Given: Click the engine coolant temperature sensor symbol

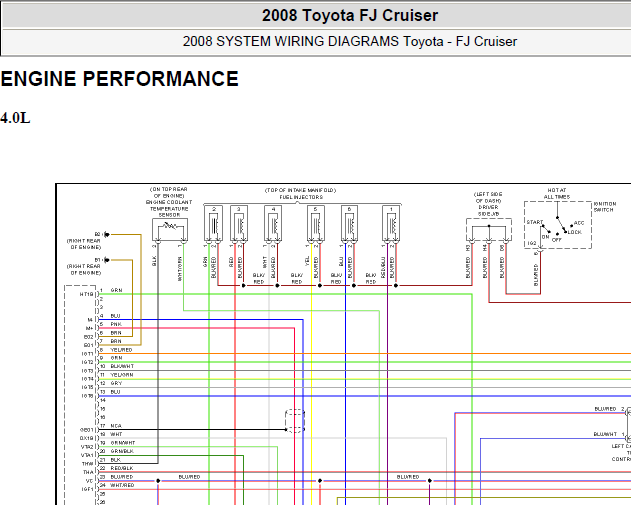Looking at the screenshot, I should click(x=170, y=230).
